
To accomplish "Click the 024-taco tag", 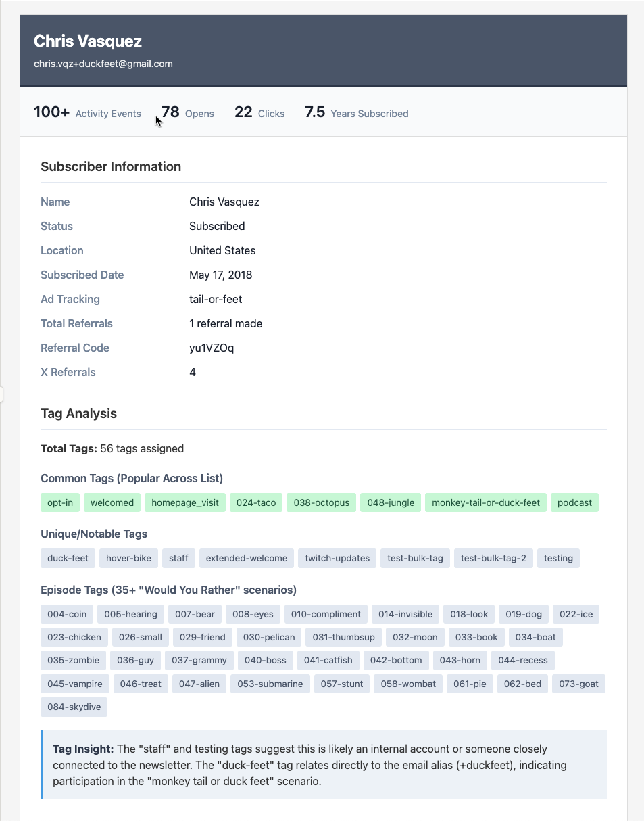I will 256,502.
